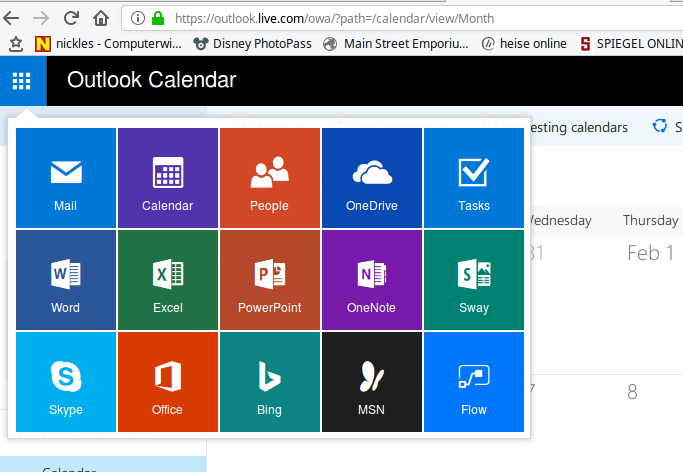Image resolution: width=683 pixels, height=472 pixels.
Task: Click the sync icon beside Interesting calendars
Action: click(x=659, y=126)
